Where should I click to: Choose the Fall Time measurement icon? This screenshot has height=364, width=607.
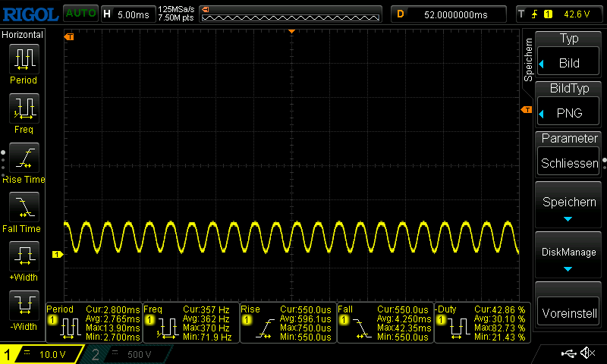click(x=24, y=206)
